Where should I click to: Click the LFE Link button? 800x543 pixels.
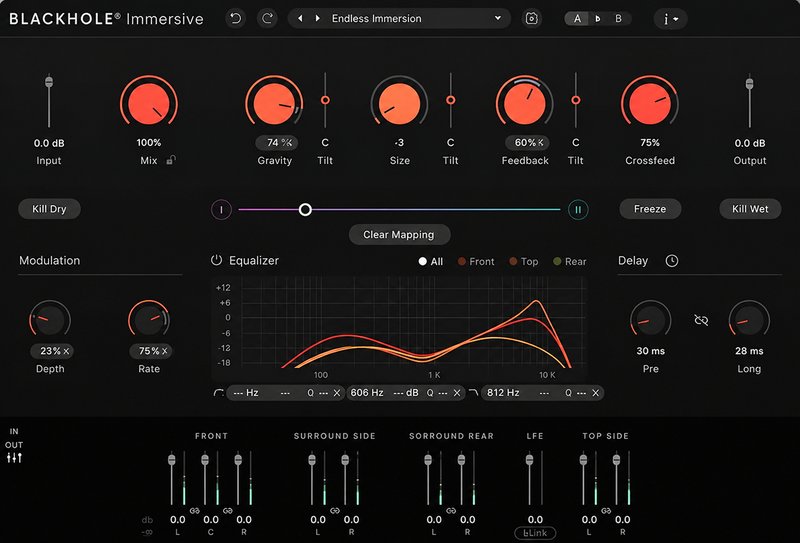point(535,533)
